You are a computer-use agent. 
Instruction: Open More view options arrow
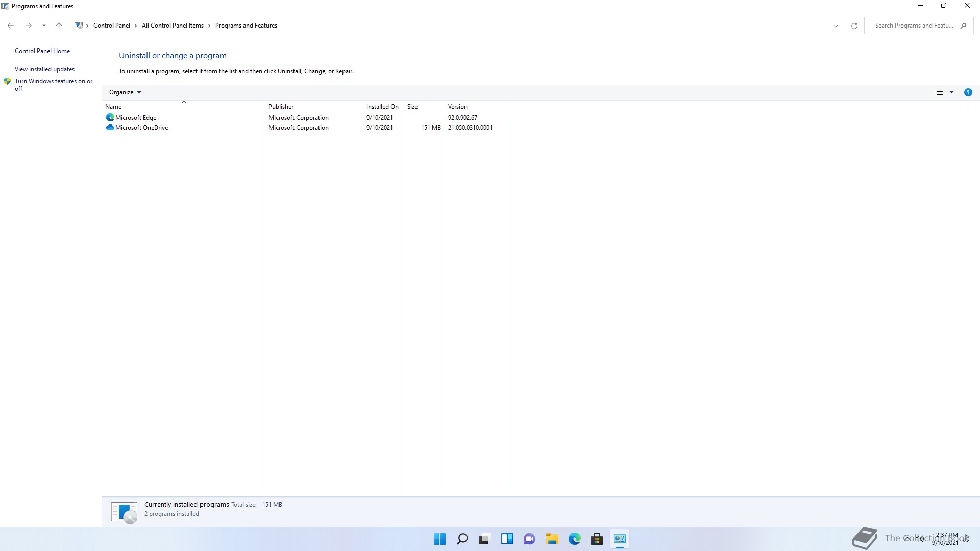[951, 92]
